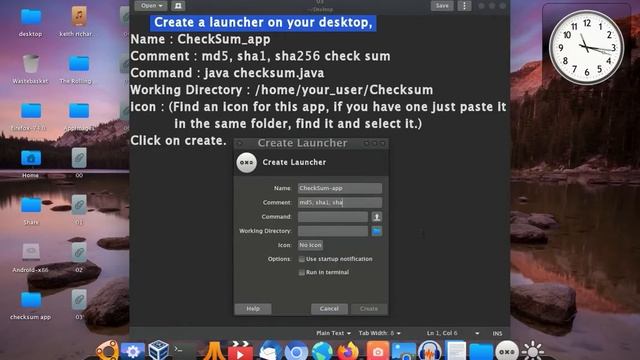This screenshot has height=360, width=640.
Task: Click Help in Create Launcher dialog
Action: point(253,309)
